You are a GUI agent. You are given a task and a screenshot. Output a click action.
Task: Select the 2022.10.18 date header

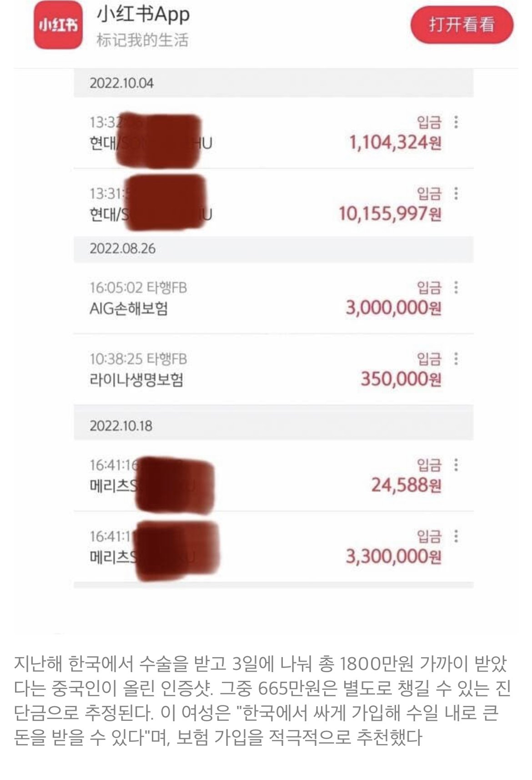tap(274, 426)
